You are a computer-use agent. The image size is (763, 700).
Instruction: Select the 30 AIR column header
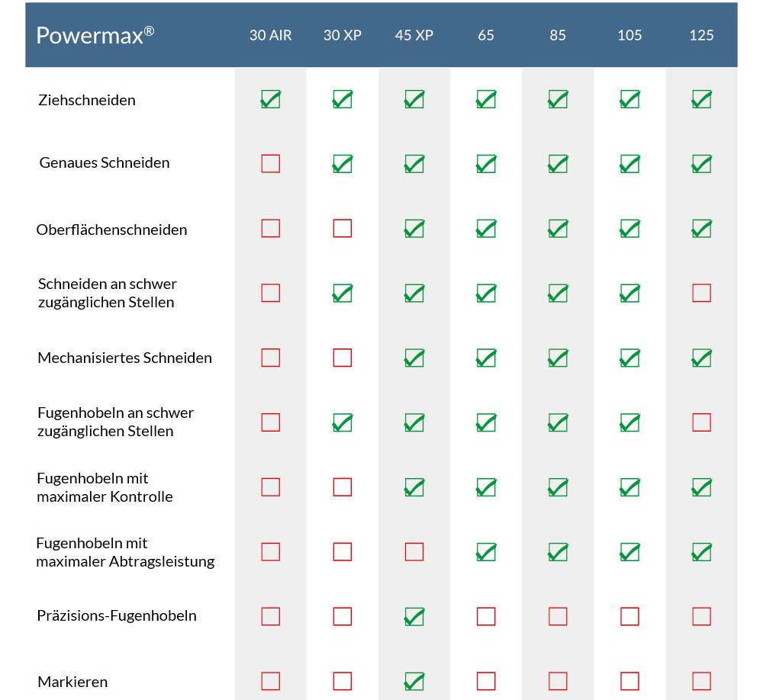[x=270, y=35]
